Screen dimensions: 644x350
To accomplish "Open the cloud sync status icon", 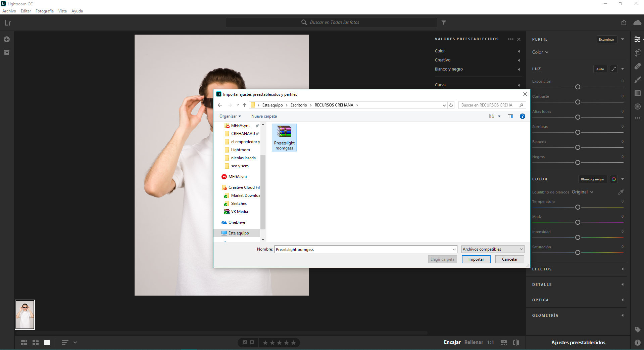I will point(637,23).
